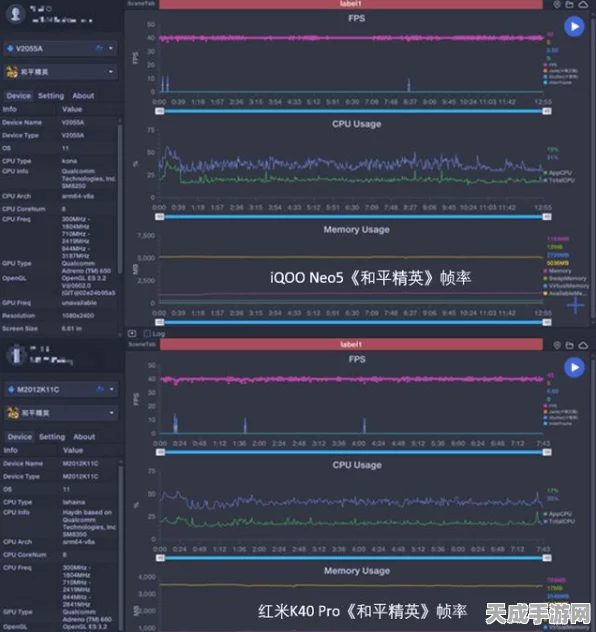Click game app icon in M2012K11C window
Screen dimensions: 596x632
click(12, 413)
